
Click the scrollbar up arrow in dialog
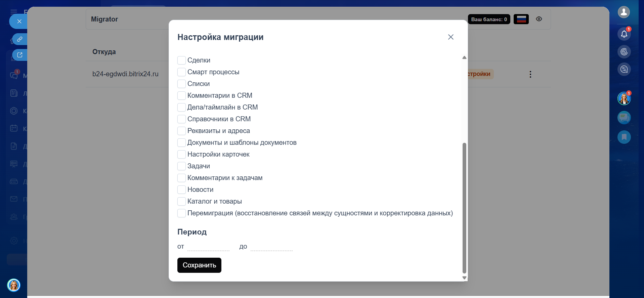pyautogui.click(x=464, y=57)
